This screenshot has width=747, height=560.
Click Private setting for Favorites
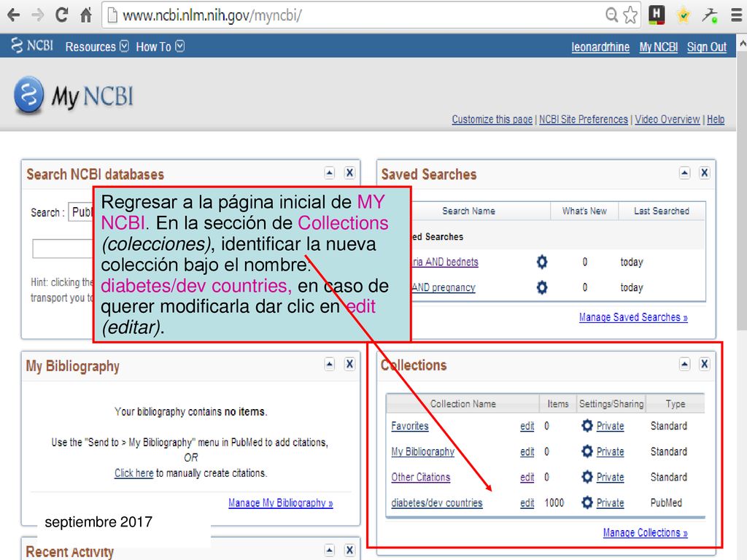[x=611, y=426]
